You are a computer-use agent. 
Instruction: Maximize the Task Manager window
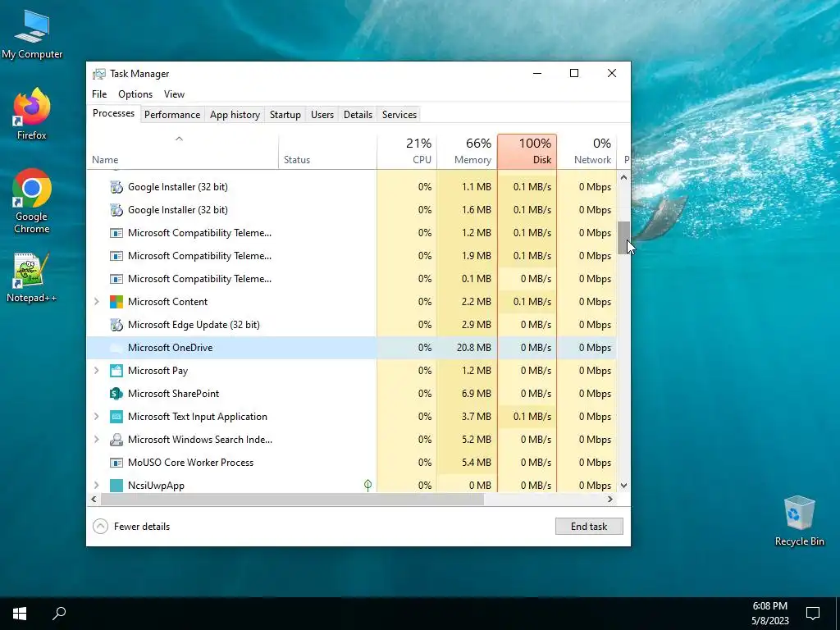574,73
